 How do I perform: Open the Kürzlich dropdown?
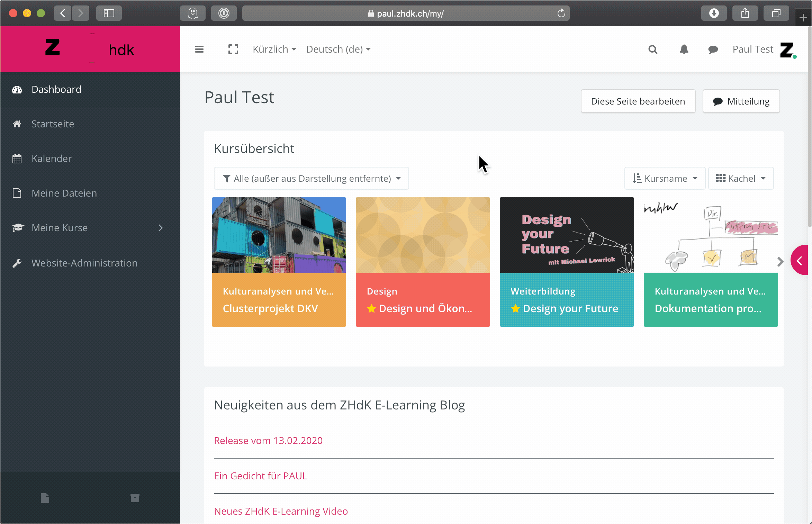(274, 49)
